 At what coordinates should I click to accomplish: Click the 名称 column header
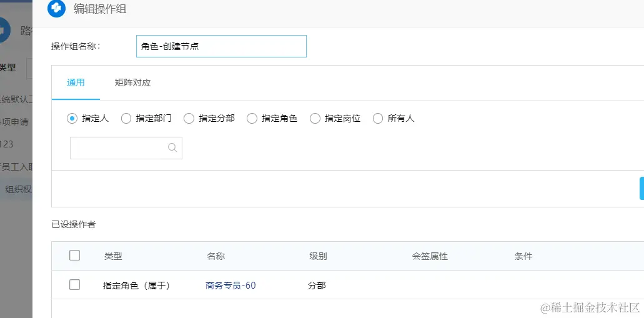(x=215, y=256)
